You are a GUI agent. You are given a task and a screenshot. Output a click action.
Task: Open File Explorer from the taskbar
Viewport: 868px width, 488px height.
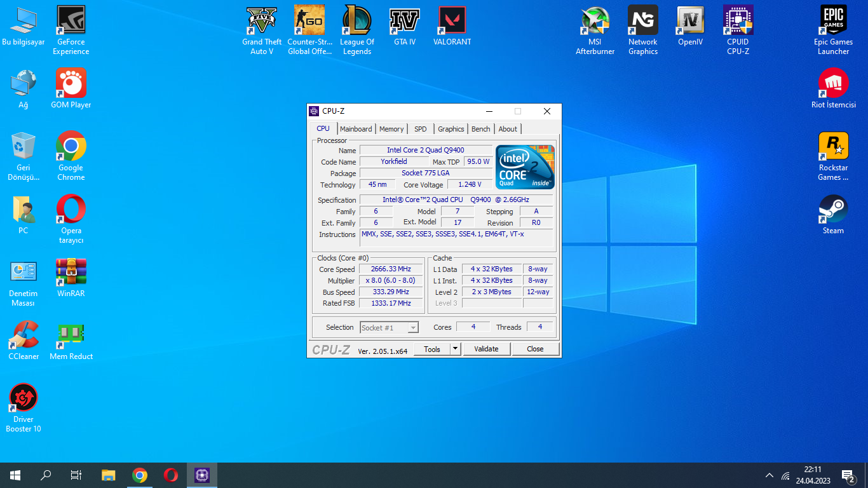coord(109,475)
